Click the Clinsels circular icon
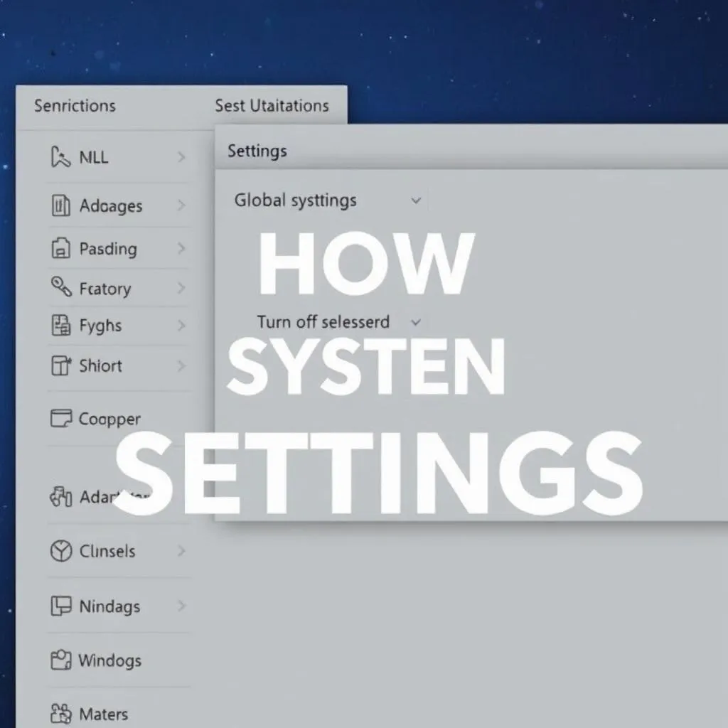 [61, 551]
